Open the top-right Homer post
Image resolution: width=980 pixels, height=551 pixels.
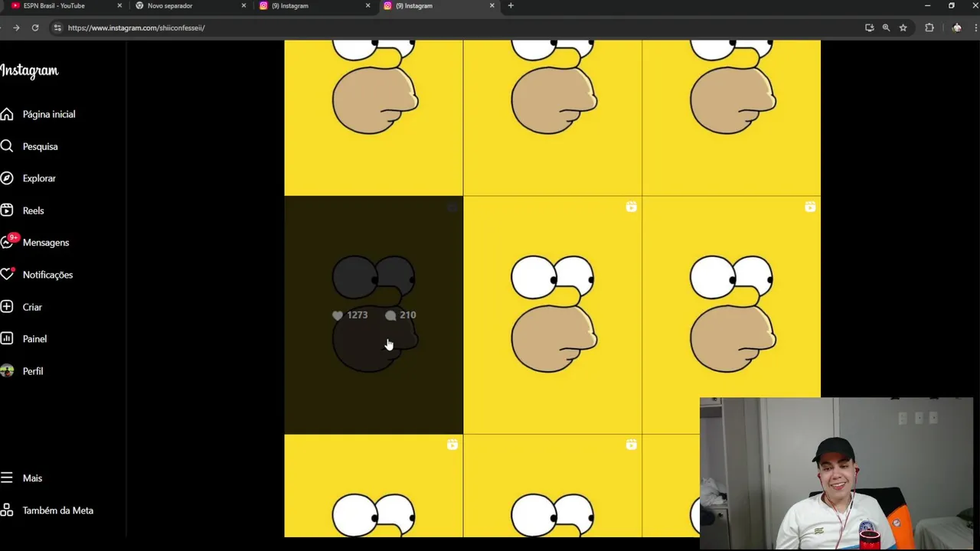point(731,118)
